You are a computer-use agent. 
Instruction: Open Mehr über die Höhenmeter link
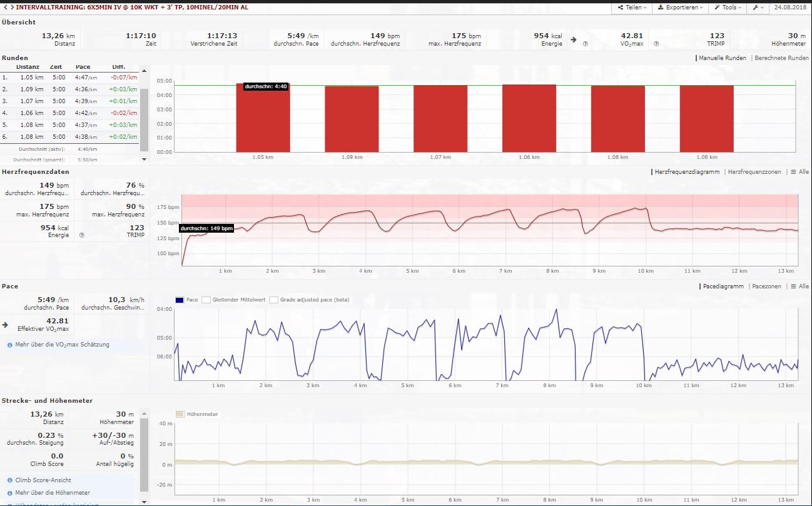pos(53,493)
